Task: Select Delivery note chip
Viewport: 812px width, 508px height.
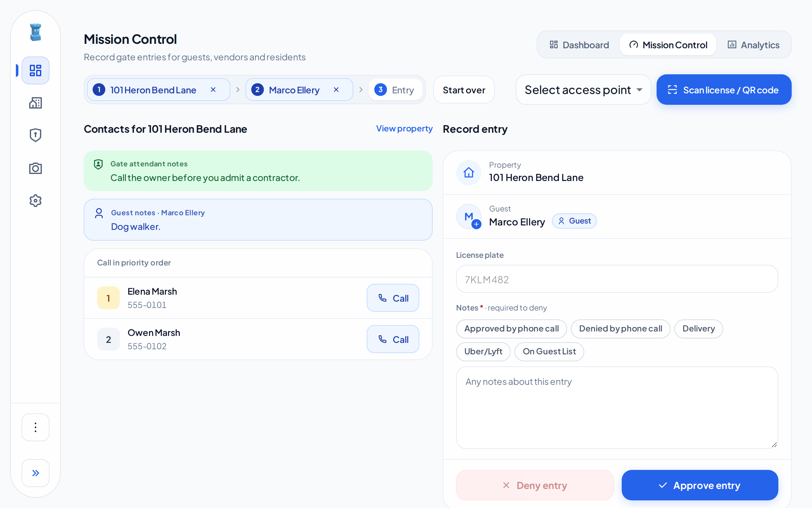Action: click(x=698, y=329)
